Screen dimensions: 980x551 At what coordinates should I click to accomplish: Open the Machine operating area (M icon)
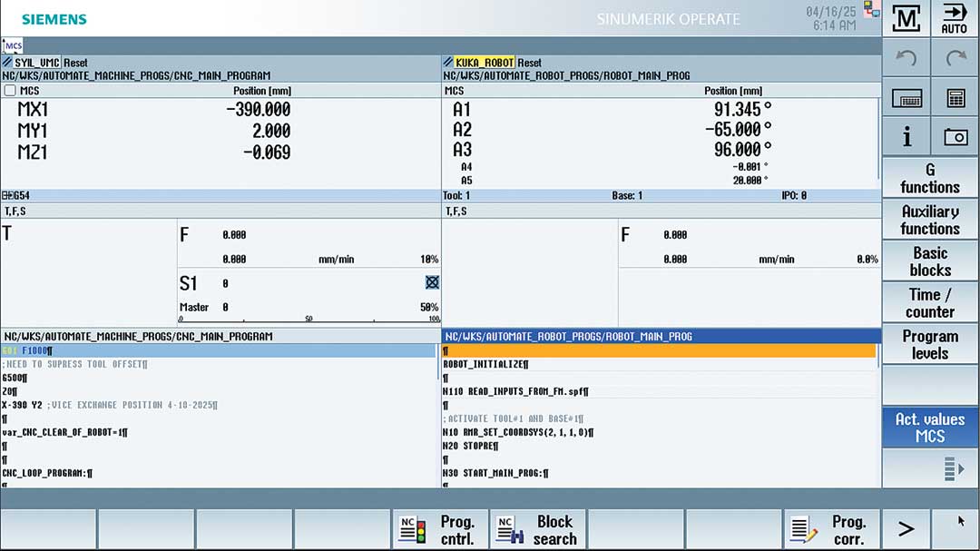coord(906,18)
